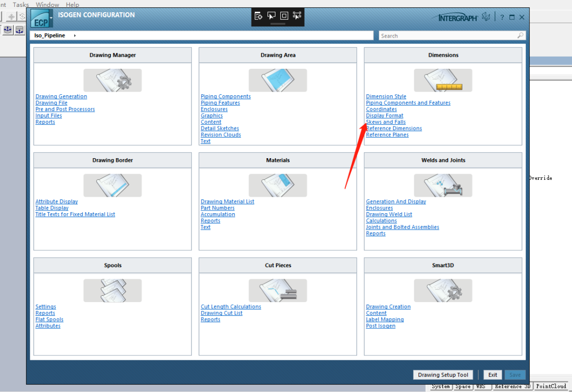The width and height of the screenshot is (572, 392).
Task: Select pointer capture icon in floating toolbar
Action: 271,16
